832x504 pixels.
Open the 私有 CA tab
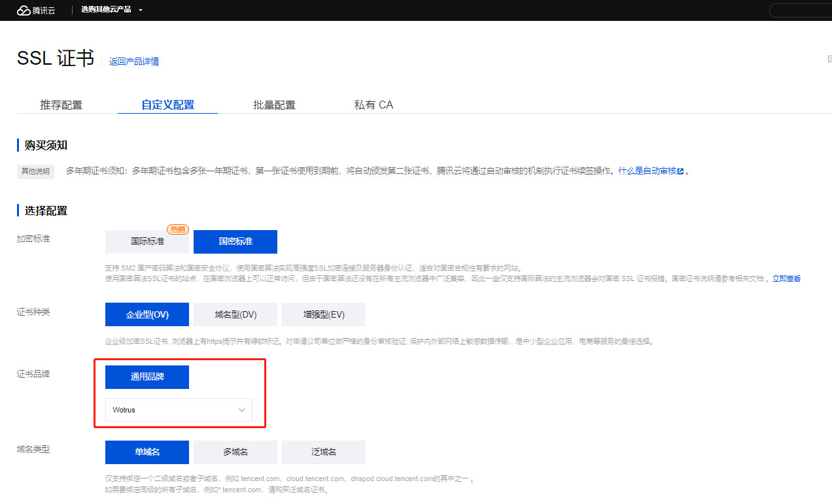tap(373, 105)
